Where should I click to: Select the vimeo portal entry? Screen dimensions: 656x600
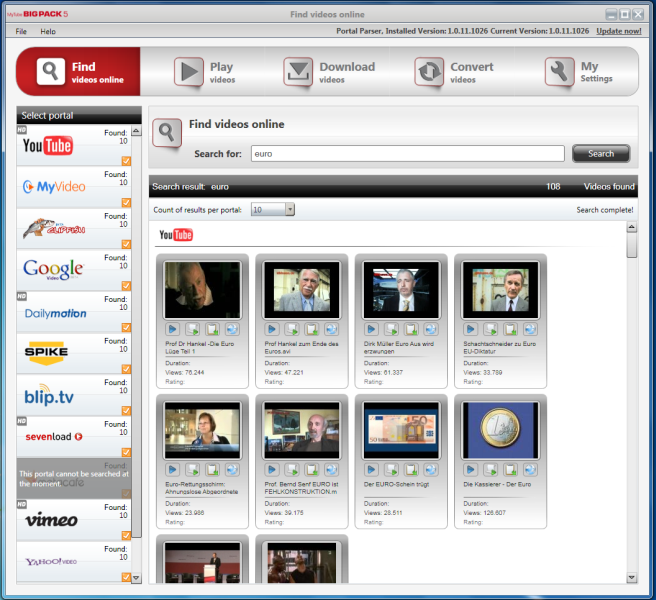pos(74,520)
